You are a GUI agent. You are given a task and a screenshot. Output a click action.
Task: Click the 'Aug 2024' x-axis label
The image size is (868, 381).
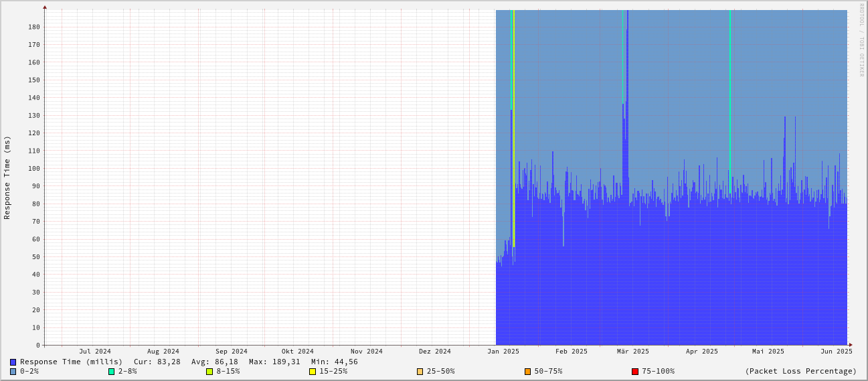click(163, 352)
